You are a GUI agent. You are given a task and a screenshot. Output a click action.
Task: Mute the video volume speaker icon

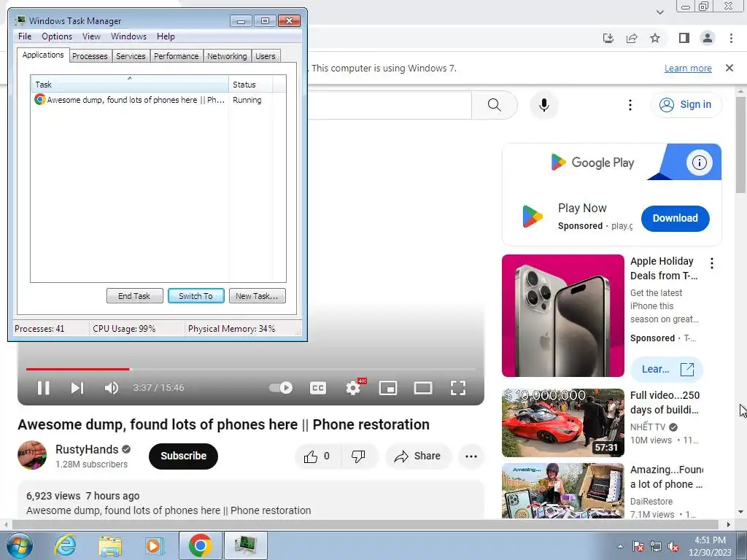[112, 388]
